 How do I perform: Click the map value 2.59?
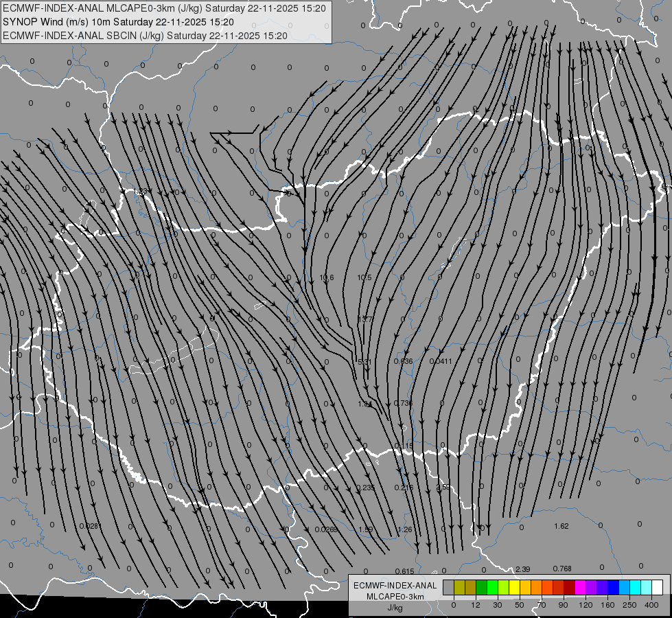click(443, 488)
